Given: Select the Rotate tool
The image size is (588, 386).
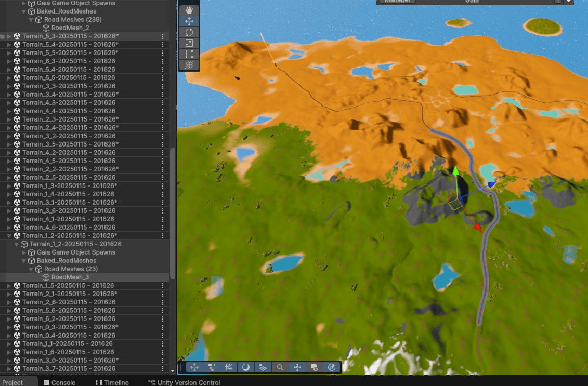Looking at the screenshot, I should [189, 32].
